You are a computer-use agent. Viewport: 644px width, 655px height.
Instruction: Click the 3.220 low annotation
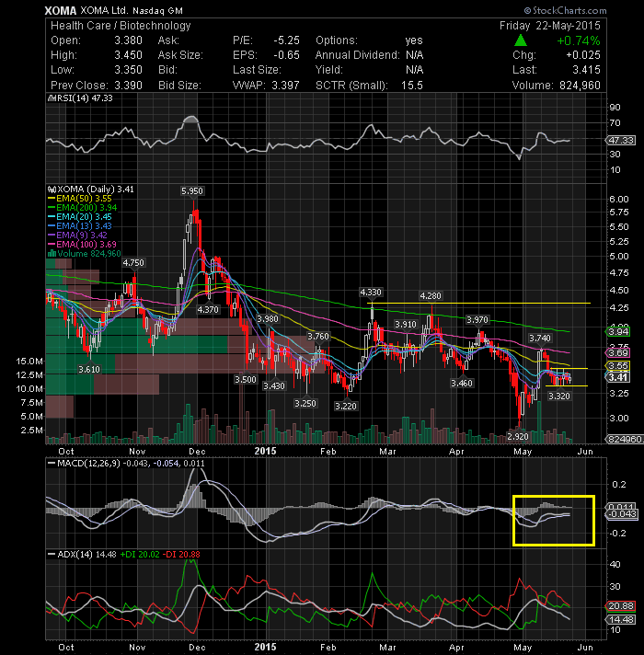pyautogui.click(x=346, y=406)
